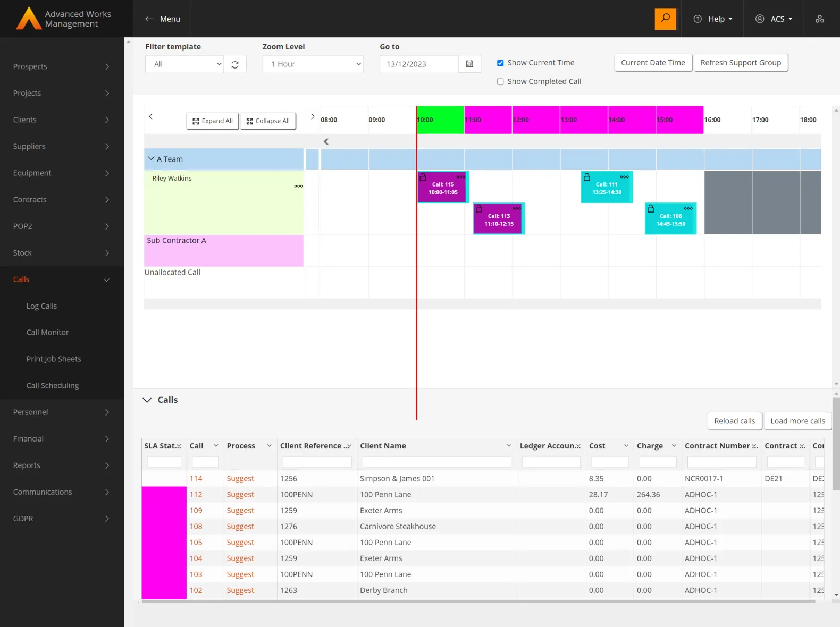Click the Go to date field
840x627 pixels.
tap(419, 64)
